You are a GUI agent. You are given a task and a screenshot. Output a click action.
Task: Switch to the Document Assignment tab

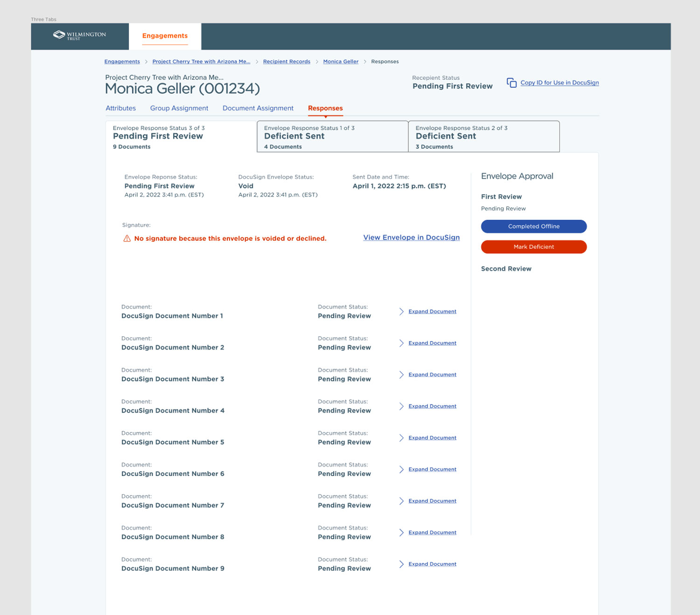258,108
